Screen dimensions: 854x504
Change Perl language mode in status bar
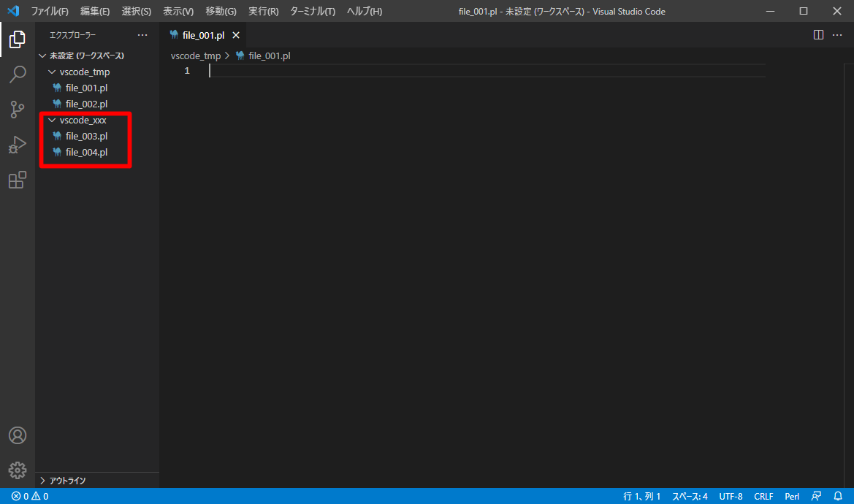click(792, 496)
